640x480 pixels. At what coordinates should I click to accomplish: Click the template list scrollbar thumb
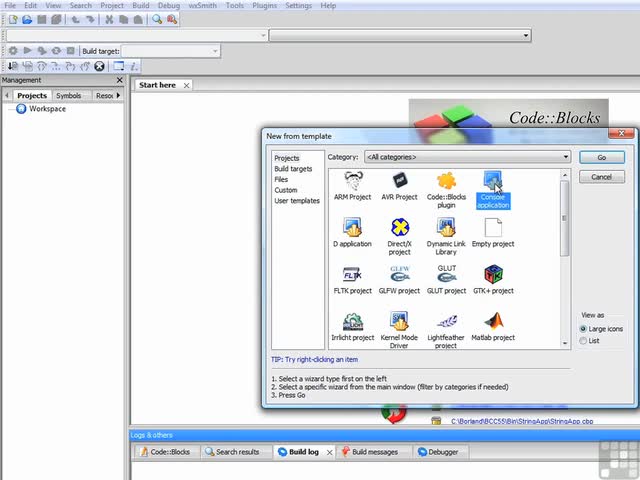coord(564,219)
